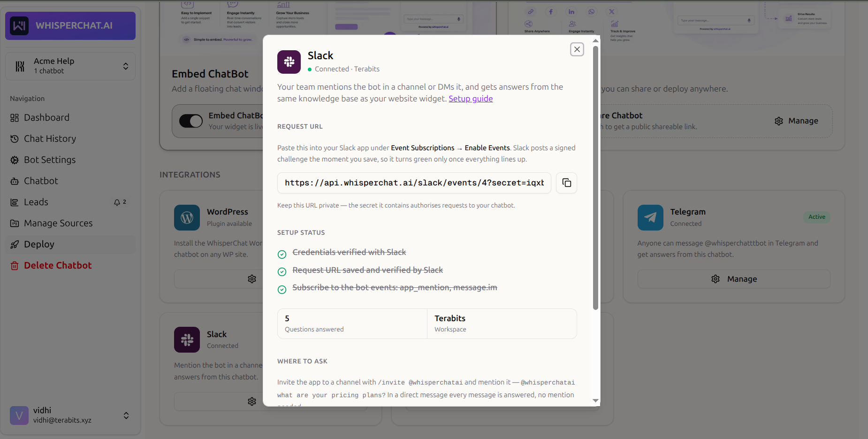Click the Credentials verified check icon
The width and height of the screenshot is (868, 439).
click(282, 254)
